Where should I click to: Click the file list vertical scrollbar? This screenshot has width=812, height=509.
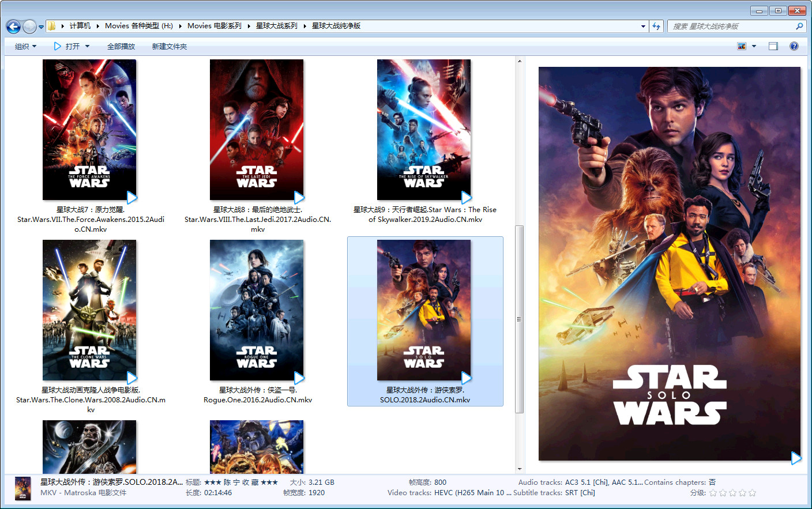(519, 319)
